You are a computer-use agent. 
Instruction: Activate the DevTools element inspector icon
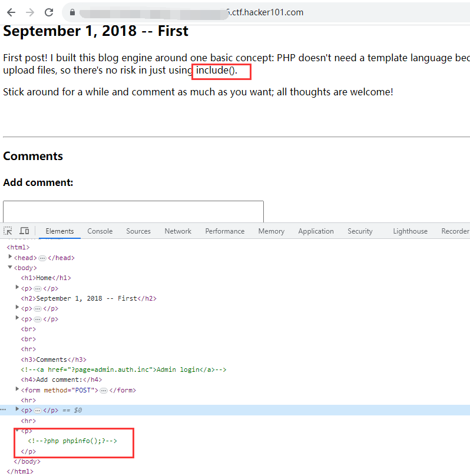pos(8,231)
